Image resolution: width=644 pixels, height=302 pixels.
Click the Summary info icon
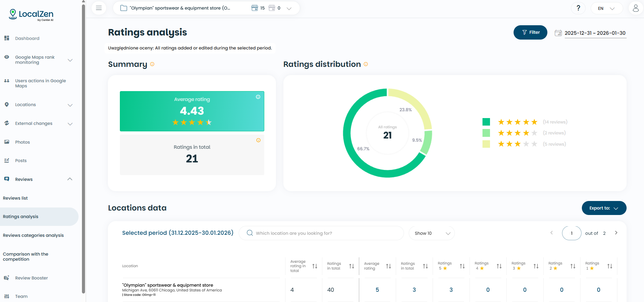point(152,64)
